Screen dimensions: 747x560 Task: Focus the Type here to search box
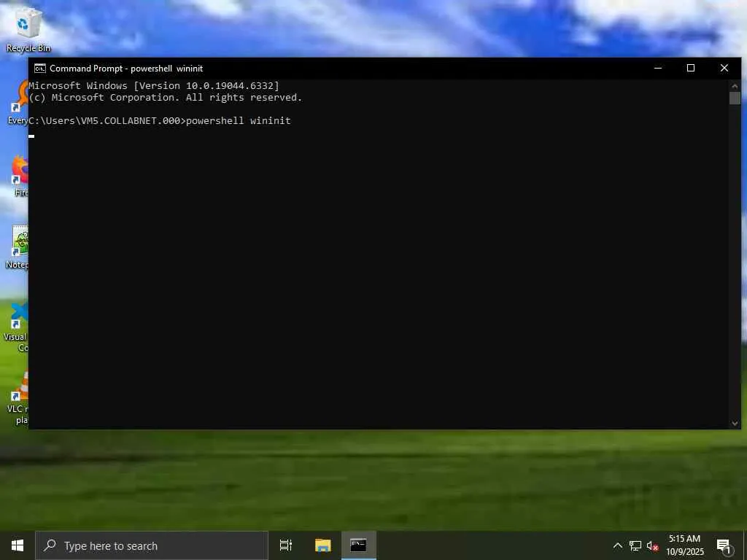click(152, 545)
